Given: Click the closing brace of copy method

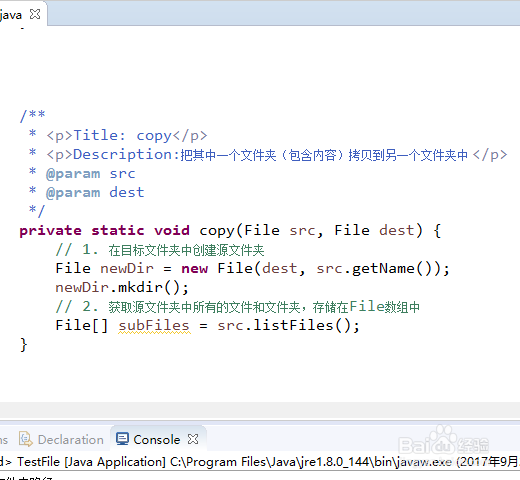Looking at the screenshot, I should click(23, 344).
